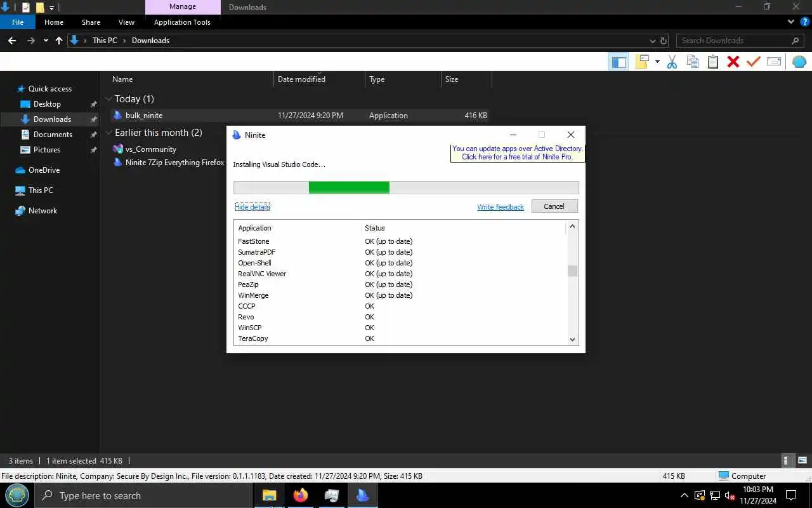Select the RealVNC Viewer row
The height and width of the screenshot is (508, 812).
400,274
